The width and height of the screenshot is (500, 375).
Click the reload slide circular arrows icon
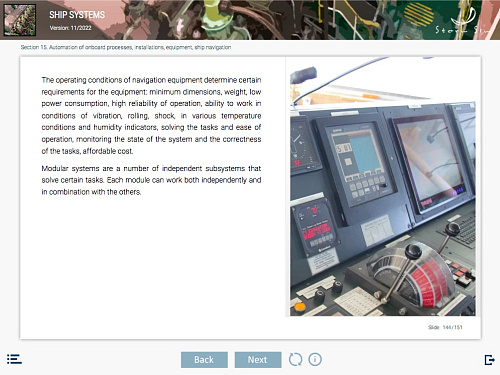pos(295,359)
